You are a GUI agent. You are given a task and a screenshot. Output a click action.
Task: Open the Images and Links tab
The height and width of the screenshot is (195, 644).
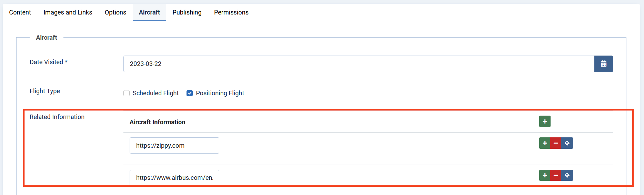coord(68,12)
